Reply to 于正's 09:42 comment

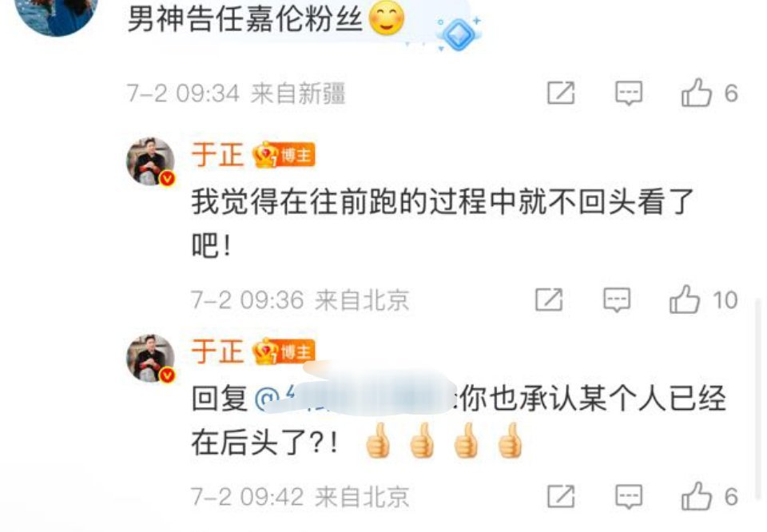(x=628, y=496)
